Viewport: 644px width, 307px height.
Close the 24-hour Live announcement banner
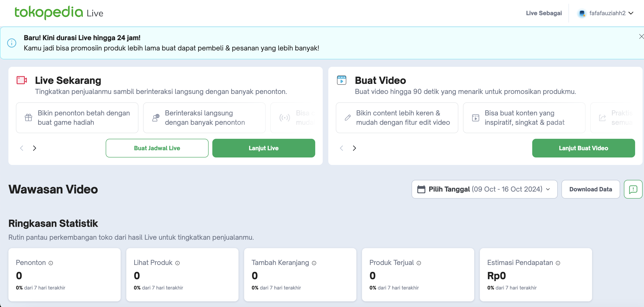pos(641,36)
